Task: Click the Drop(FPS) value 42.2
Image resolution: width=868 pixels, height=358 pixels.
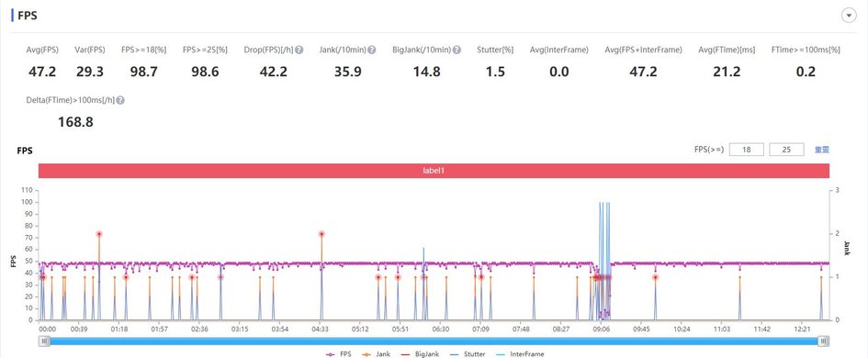Action: tap(274, 72)
